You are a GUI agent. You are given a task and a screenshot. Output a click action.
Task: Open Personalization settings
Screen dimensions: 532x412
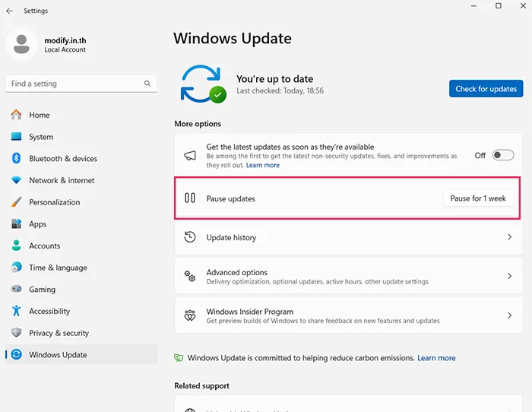[x=81, y=202]
